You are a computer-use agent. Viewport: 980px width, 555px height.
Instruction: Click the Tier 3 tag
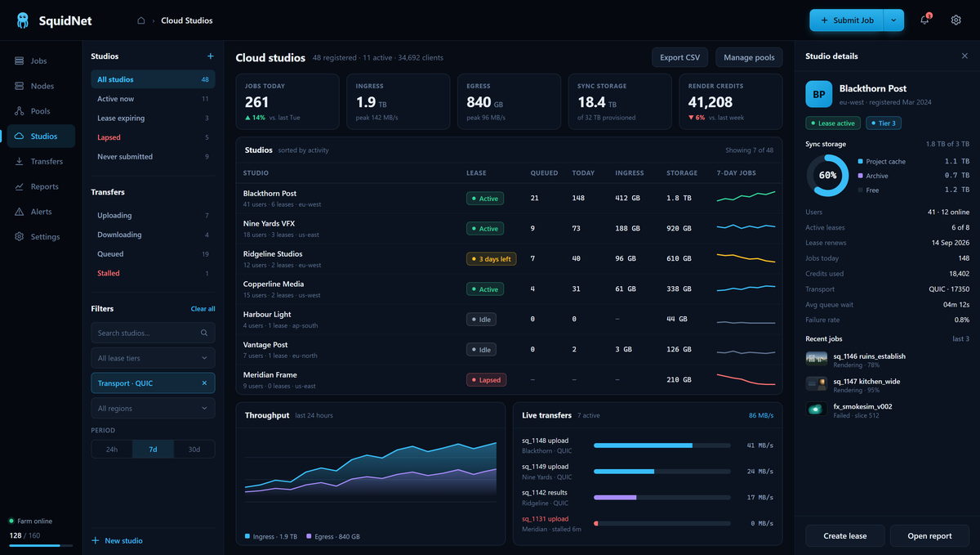tap(884, 123)
